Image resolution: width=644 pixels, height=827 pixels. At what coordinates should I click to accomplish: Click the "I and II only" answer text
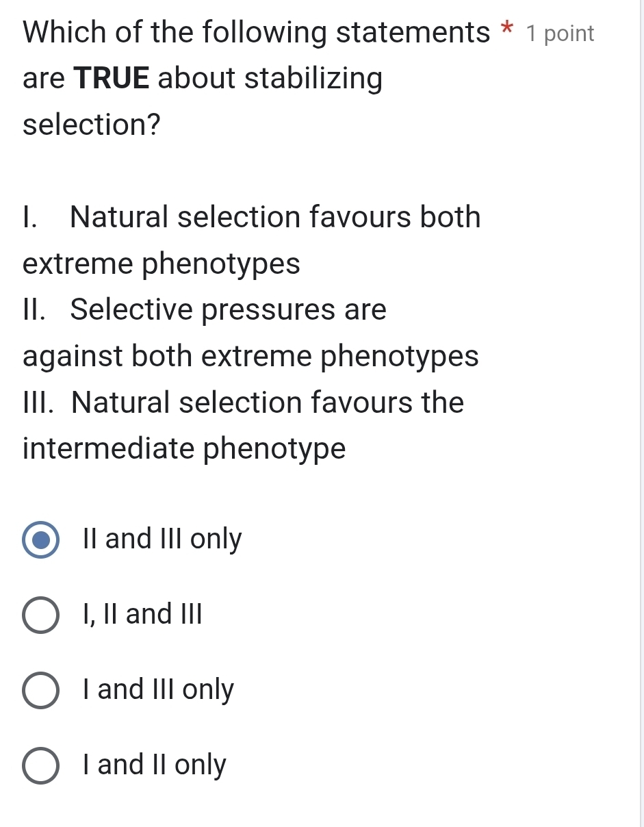pyautogui.click(x=155, y=765)
